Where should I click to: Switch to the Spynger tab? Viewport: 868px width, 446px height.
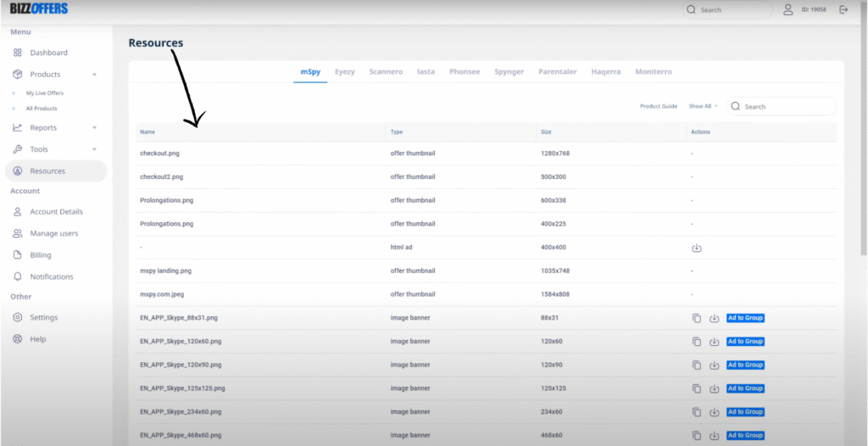pyautogui.click(x=509, y=71)
